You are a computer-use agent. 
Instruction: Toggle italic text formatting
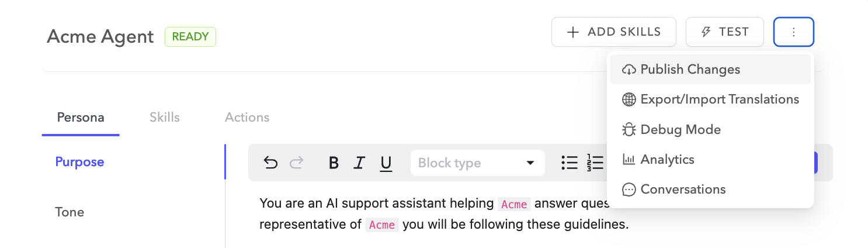[x=360, y=163]
